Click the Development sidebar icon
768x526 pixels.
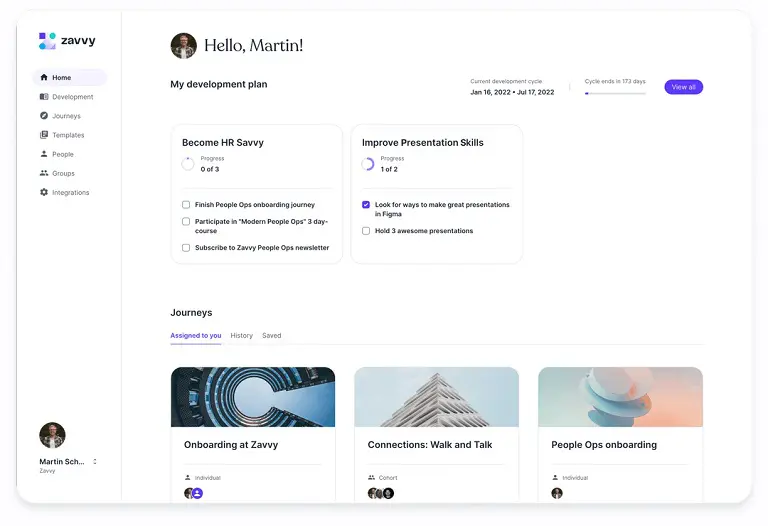coord(44,97)
